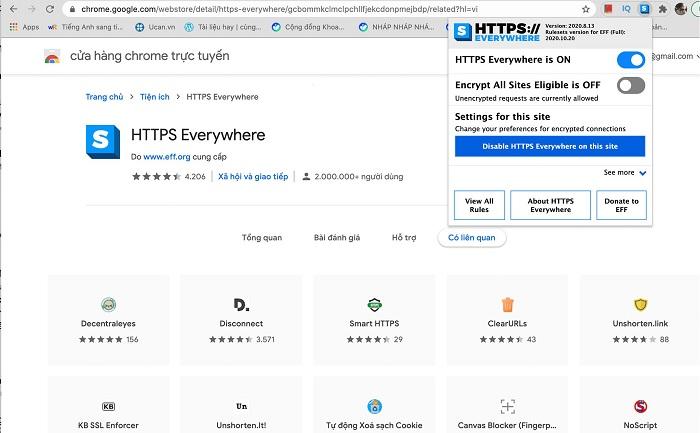Click the Chrome Web Store rainbow logo
This screenshot has width=700, height=433.
52,57
